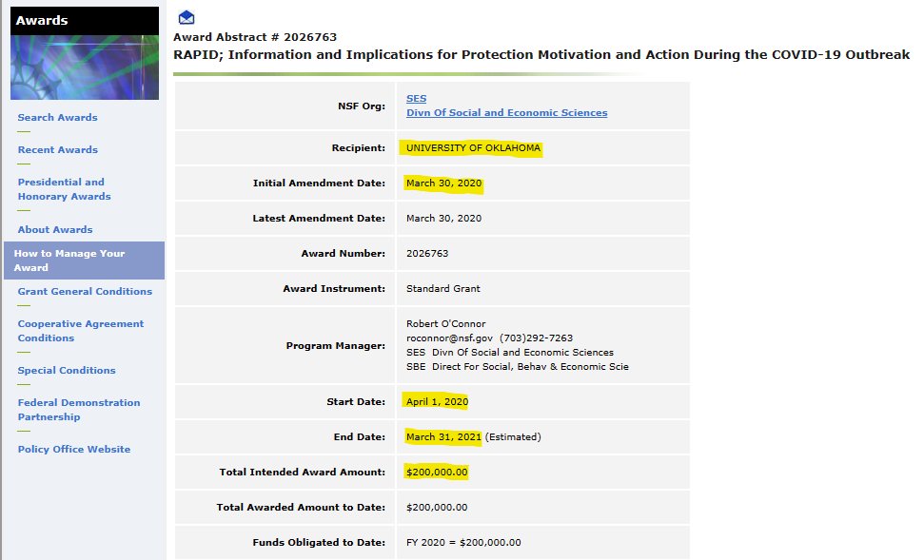Open Divn Of Social and Economic Sciences link

pyautogui.click(x=506, y=113)
